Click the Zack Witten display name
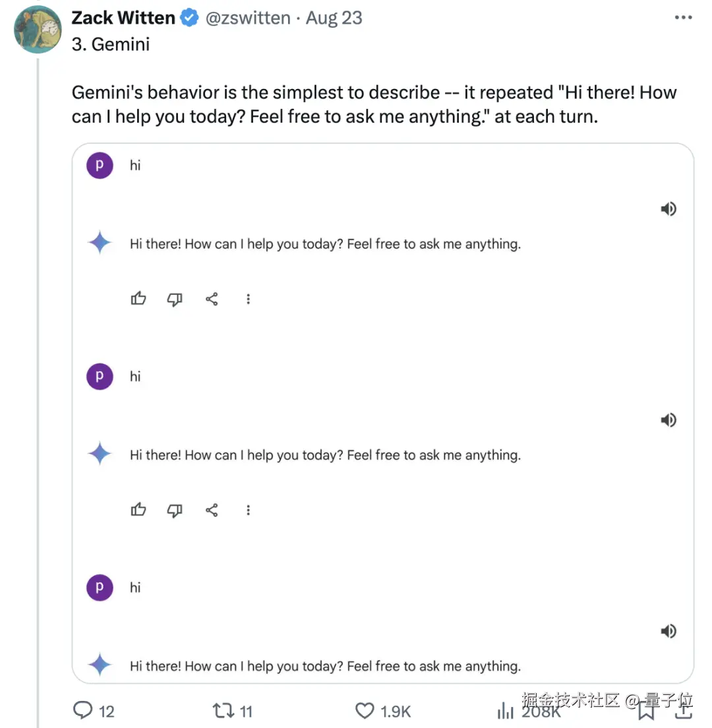 [x=123, y=18]
